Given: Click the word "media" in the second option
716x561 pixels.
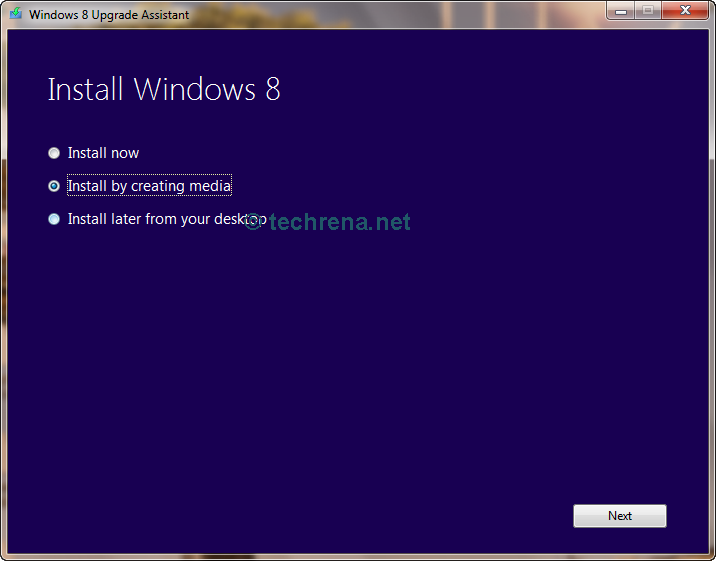Looking at the screenshot, I should tap(211, 186).
